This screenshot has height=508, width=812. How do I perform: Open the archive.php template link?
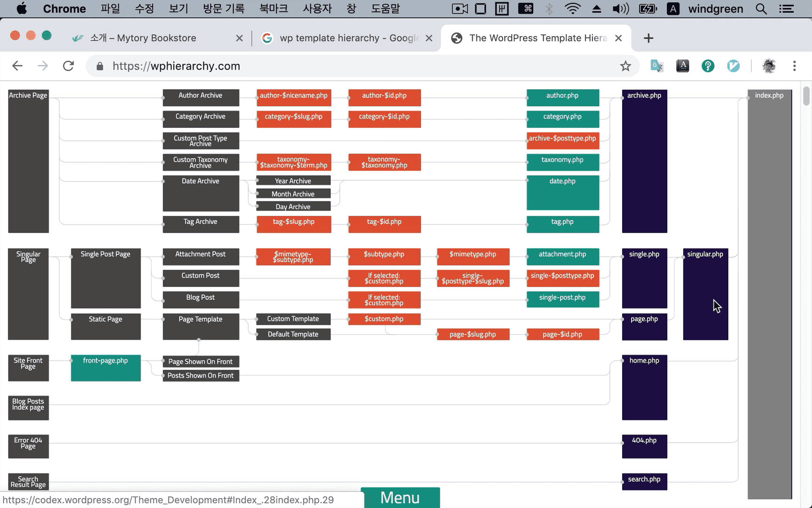[644, 161]
